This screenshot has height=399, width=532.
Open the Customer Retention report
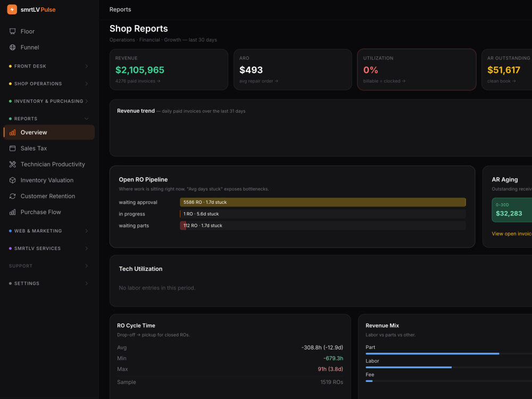coord(49,196)
